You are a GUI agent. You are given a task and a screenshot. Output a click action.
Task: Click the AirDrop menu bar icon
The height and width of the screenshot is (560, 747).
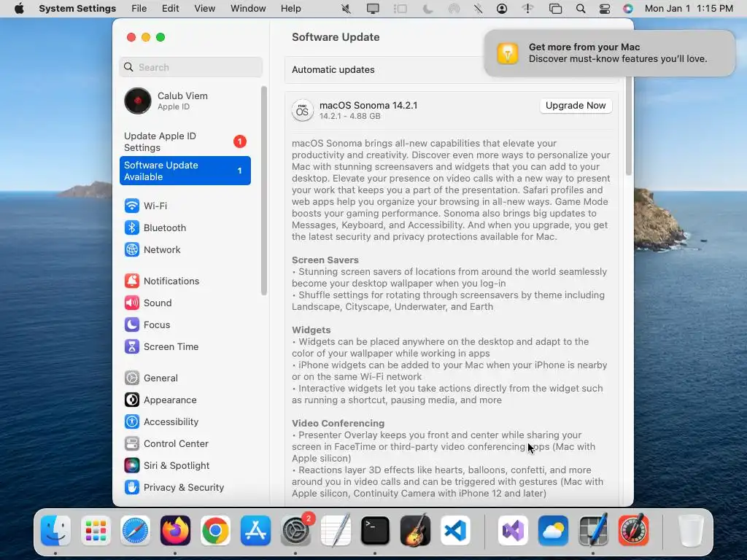454,9
